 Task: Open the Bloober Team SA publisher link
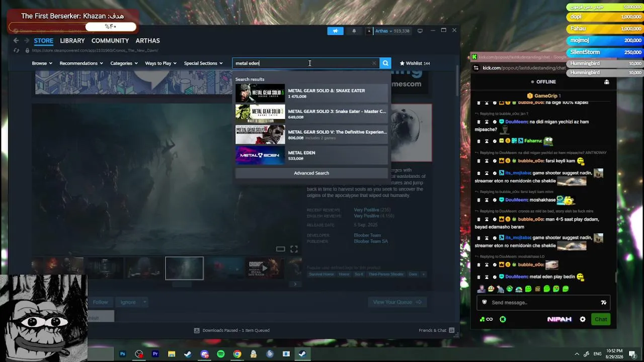tap(371, 241)
